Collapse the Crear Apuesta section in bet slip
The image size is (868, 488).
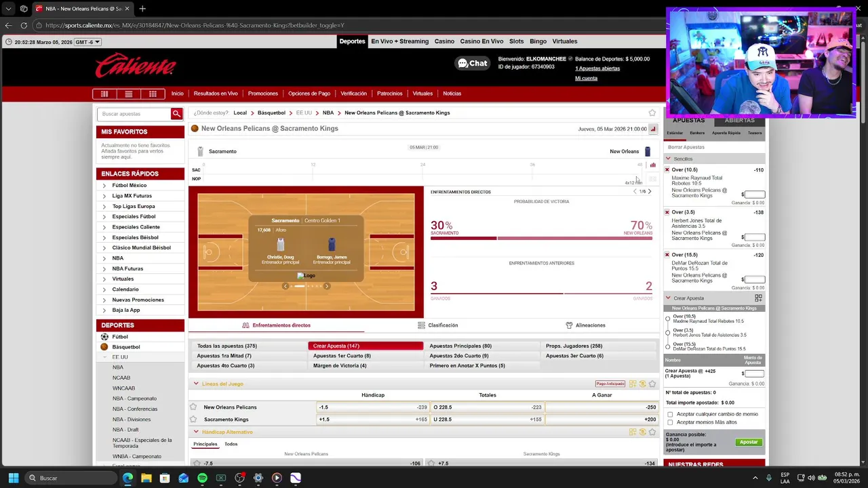(668, 298)
